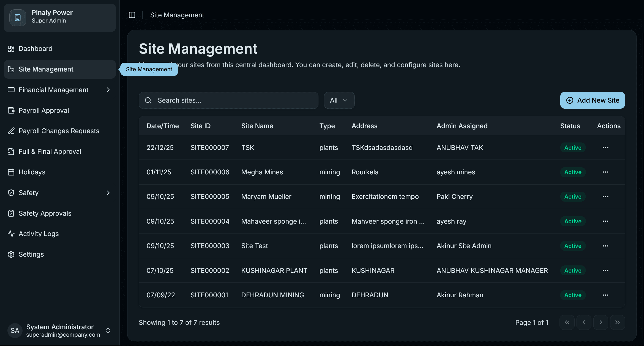Click the Payroll Changes Requests pencil icon
This screenshot has width=644, height=346.
click(x=11, y=131)
